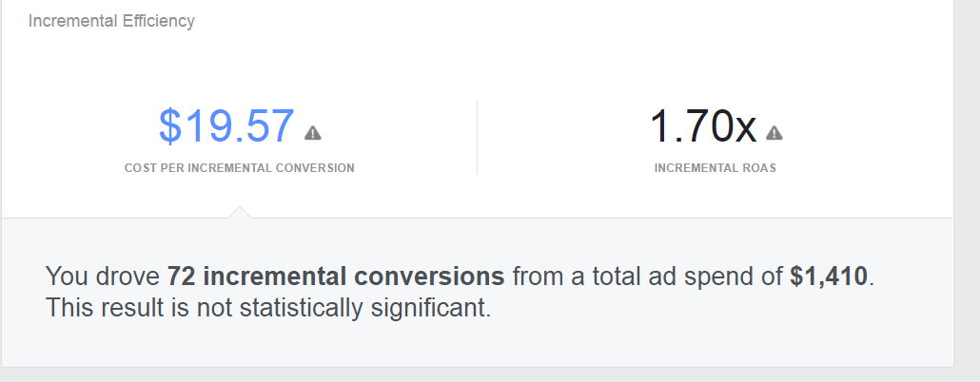Click the Incremental ROAS label
Viewport: 980px width, 382px height.
pyautogui.click(x=715, y=168)
